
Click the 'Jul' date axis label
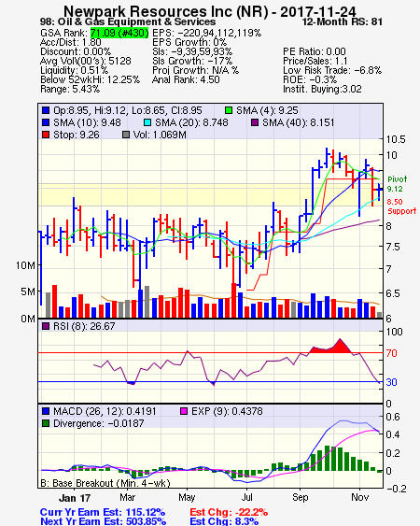(246, 497)
